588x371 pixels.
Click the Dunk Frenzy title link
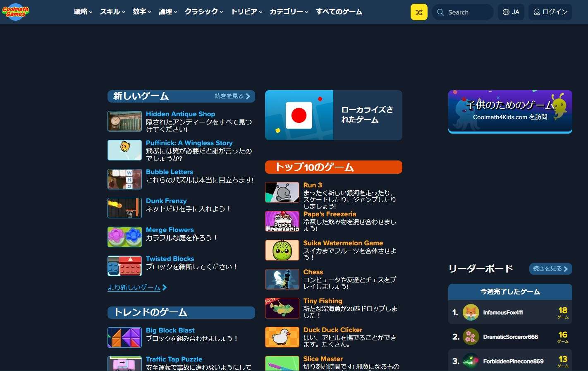point(166,201)
